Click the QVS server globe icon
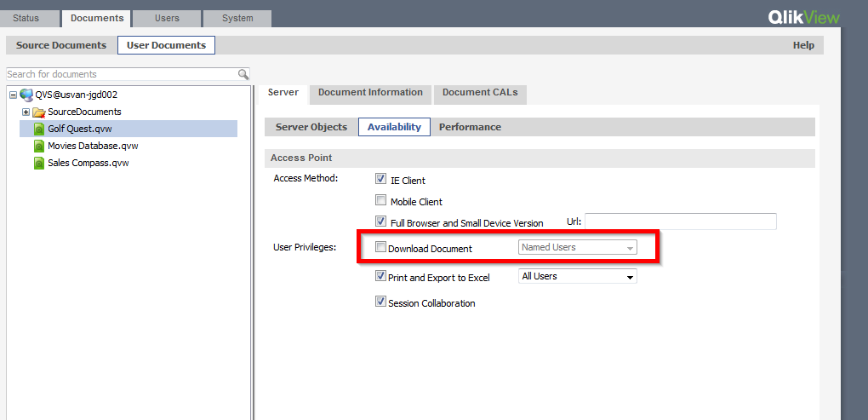 click(x=26, y=95)
